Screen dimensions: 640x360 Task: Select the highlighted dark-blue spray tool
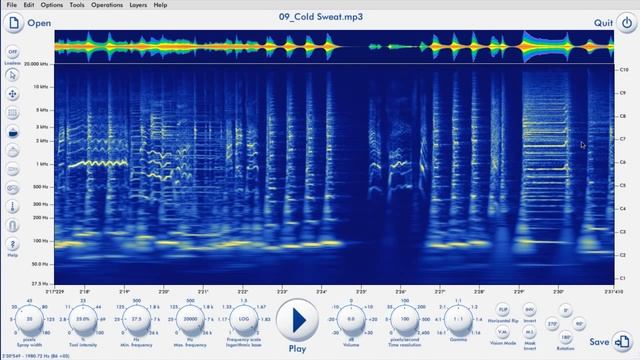point(13,132)
